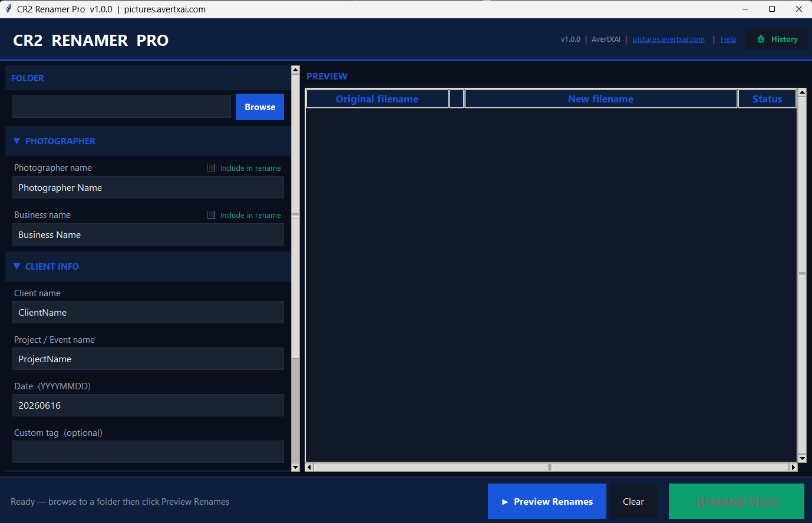The height and width of the screenshot is (523, 812).
Task: Click left panel scrollbar down arrow
Action: click(x=296, y=467)
